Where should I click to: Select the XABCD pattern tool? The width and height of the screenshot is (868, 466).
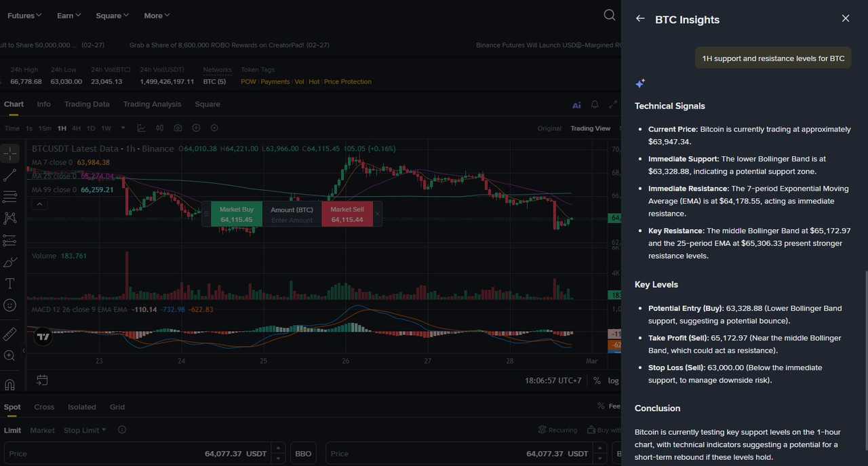[x=9, y=218]
